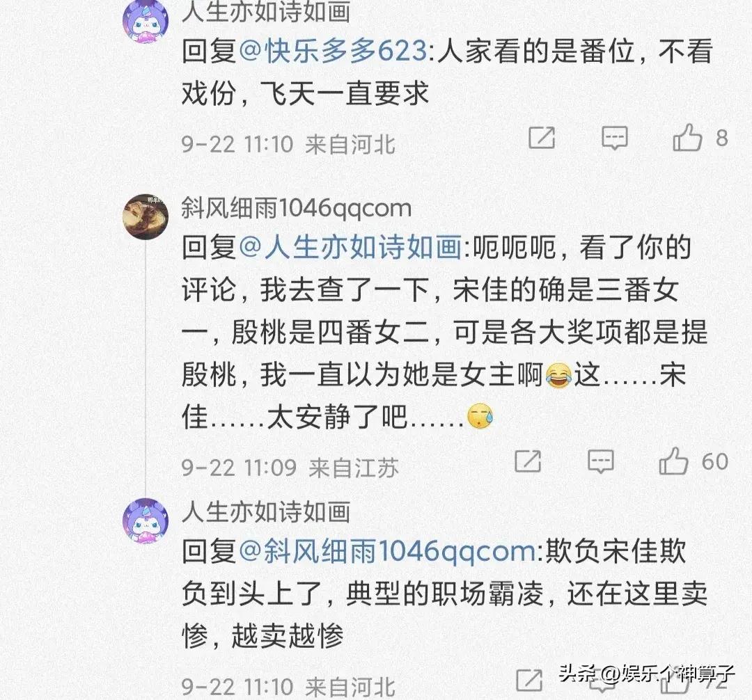This screenshot has height=700, width=752.
Task: Tap username 人生亦如诗如画 on the bottom comment
Action: coord(266,511)
